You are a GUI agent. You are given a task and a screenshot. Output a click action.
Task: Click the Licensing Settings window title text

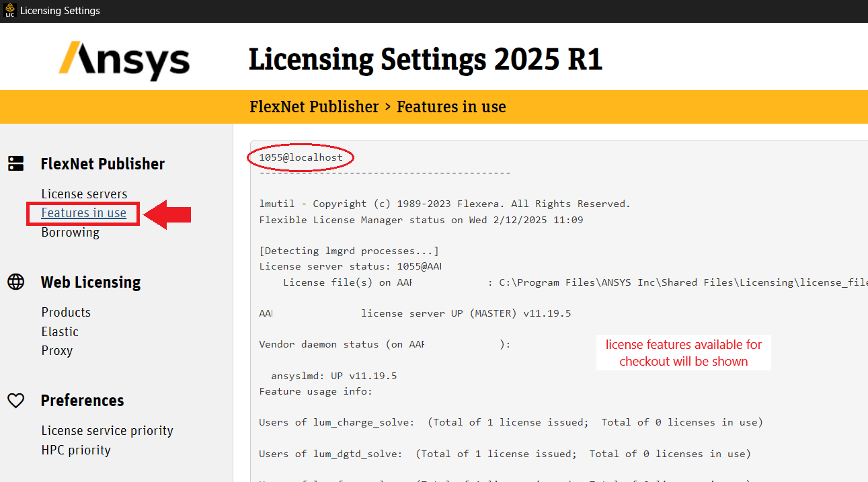60,11
